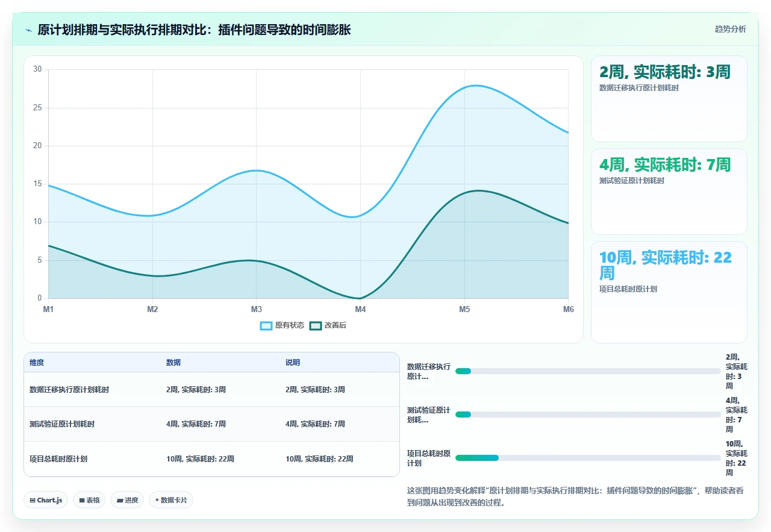Select the Chart.js chip
This screenshot has height=532, width=771.
pyautogui.click(x=46, y=500)
